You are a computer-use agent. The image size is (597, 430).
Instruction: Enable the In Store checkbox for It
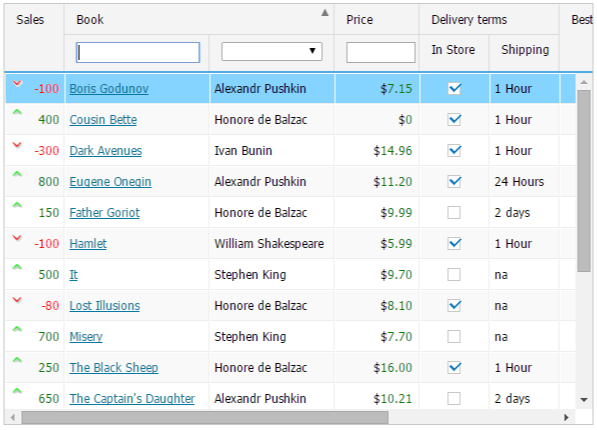(454, 275)
